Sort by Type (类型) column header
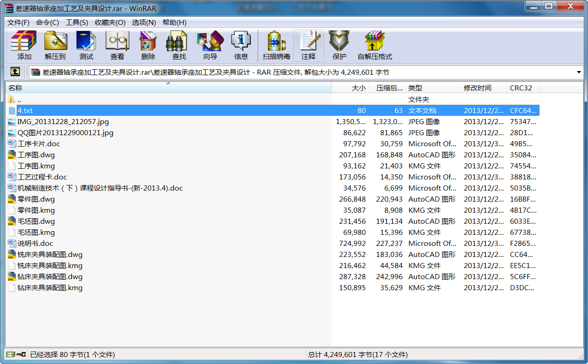 pyautogui.click(x=433, y=88)
